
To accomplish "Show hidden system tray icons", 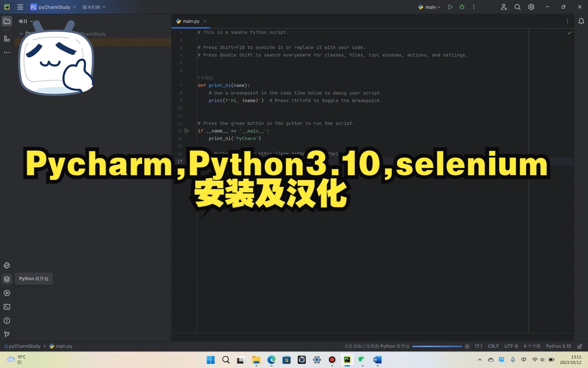I will [x=480, y=360].
